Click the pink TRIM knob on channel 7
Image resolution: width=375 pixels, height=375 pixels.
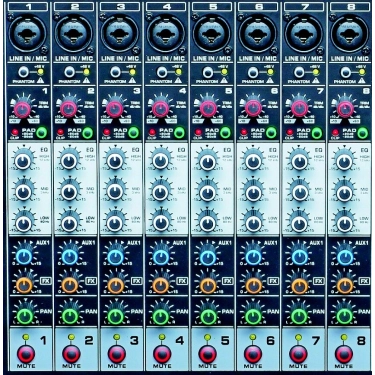point(299,109)
